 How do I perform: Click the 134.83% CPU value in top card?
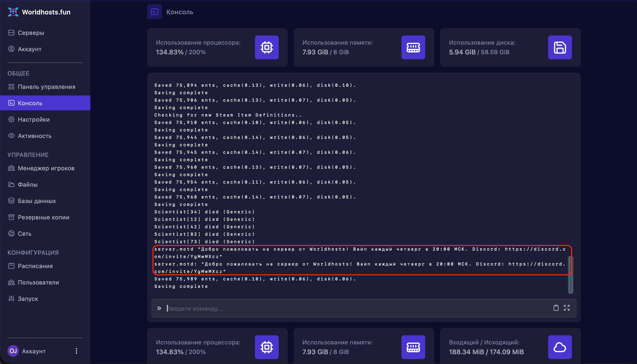pos(169,52)
